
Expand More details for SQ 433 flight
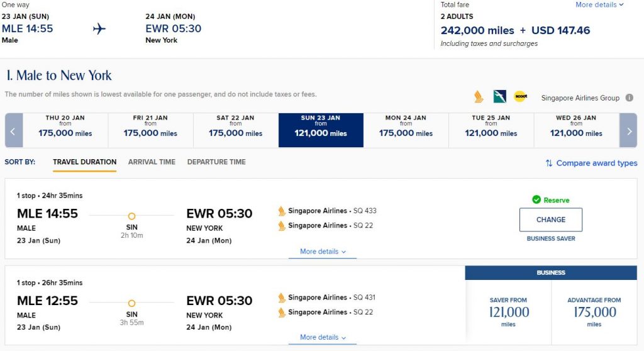pyautogui.click(x=323, y=252)
